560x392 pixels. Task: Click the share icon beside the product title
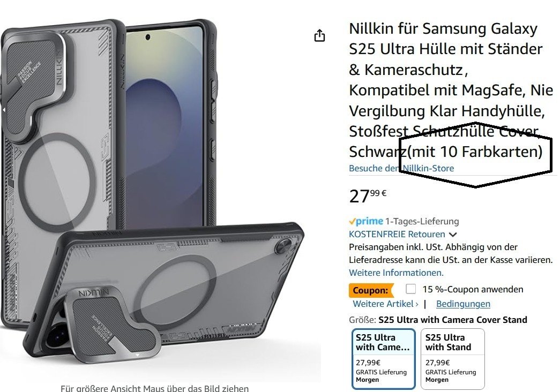coord(319,35)
